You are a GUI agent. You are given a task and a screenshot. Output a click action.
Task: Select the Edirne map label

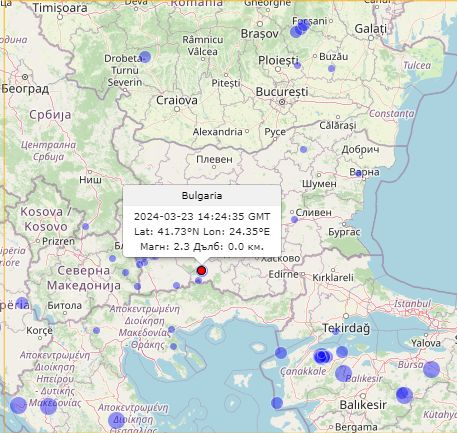pyautogui.click(x=284, y=274)
